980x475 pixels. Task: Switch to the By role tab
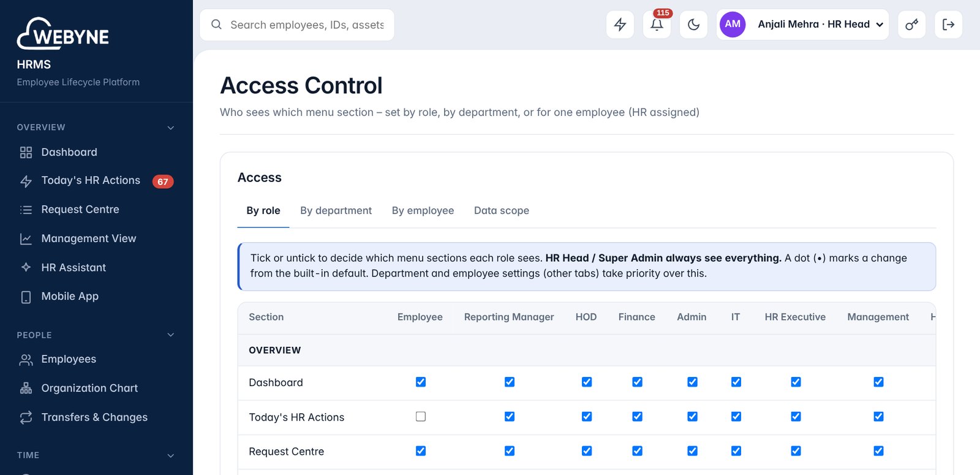pyautogui.click(x=263, y=211)
